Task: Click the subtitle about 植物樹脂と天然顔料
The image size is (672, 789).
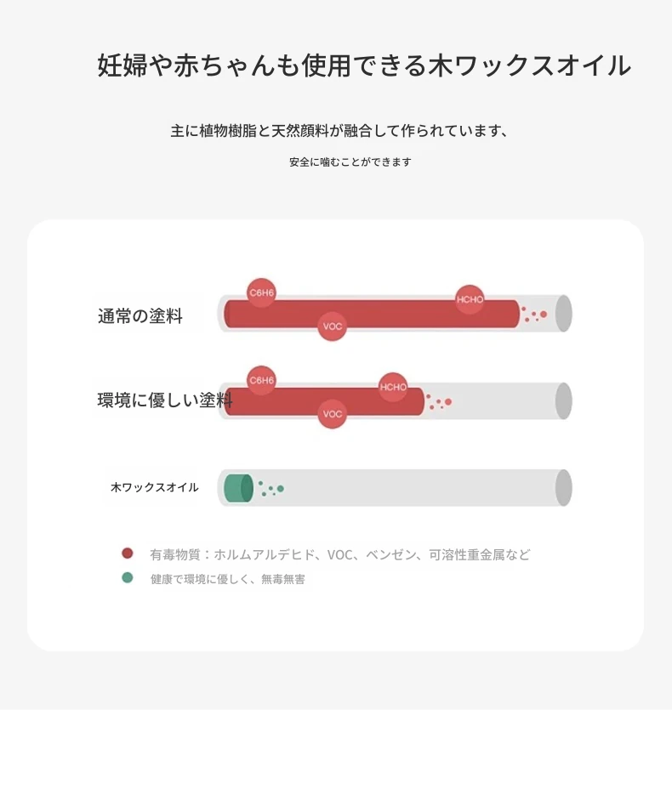Action: click(339, 131)
